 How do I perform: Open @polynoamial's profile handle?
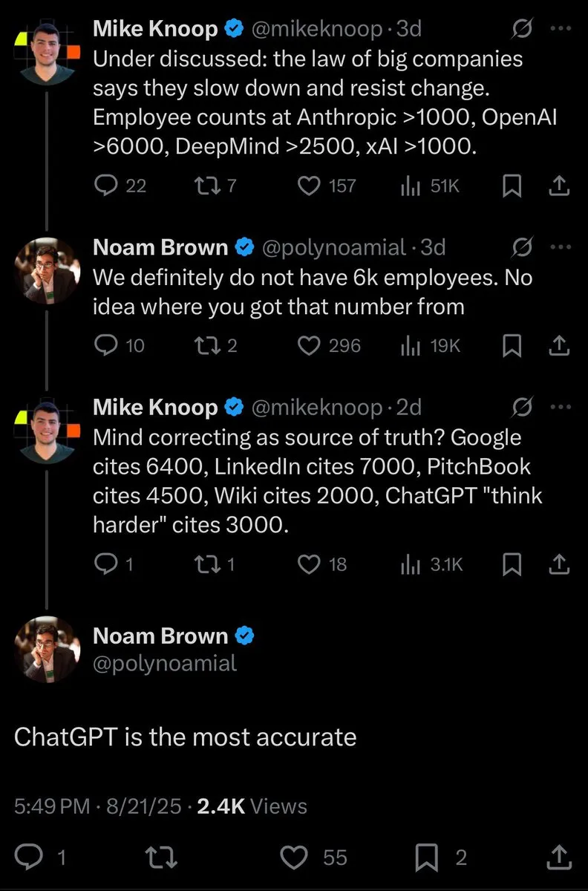coord(163,664)
